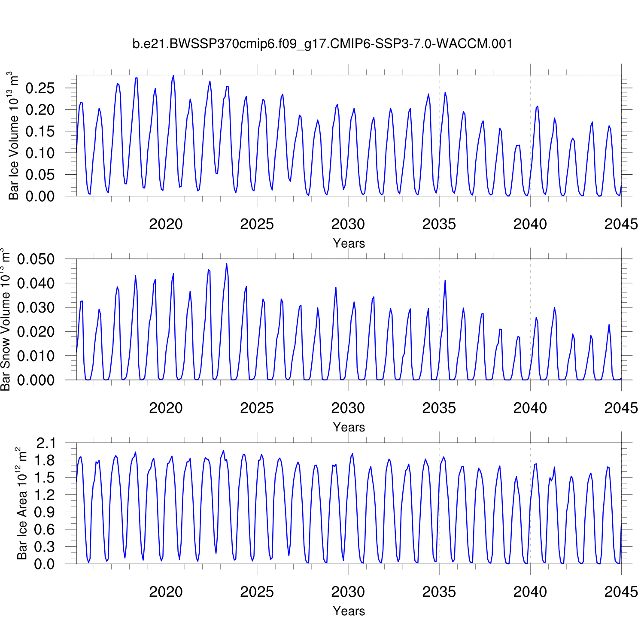Click the 2045 tick label under the ice volume plot

coord(621,224)
